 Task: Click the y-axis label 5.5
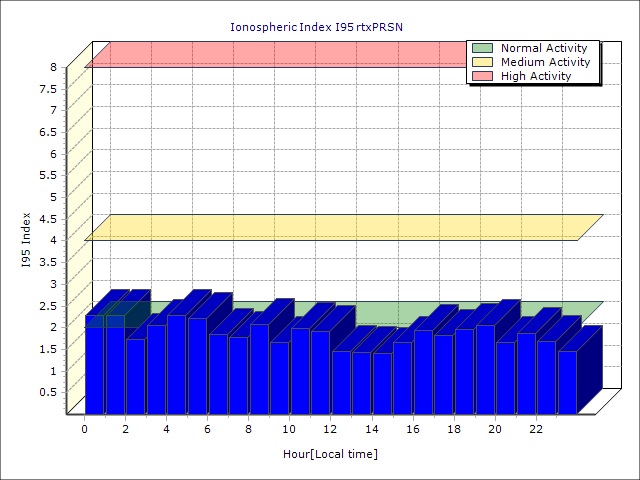[49, 176]
